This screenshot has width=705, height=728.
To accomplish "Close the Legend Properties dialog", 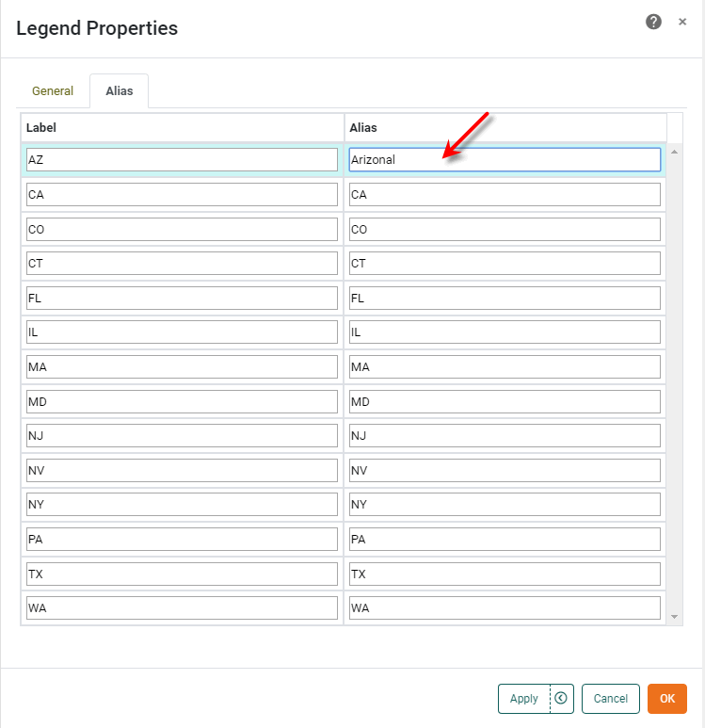I will click(682, 22).
